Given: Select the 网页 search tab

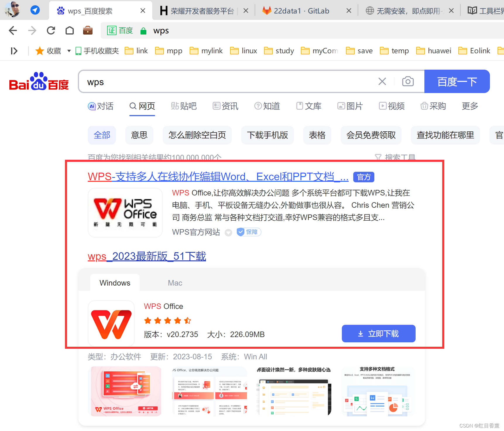Looking at the screenshot, I should (142, 106).
